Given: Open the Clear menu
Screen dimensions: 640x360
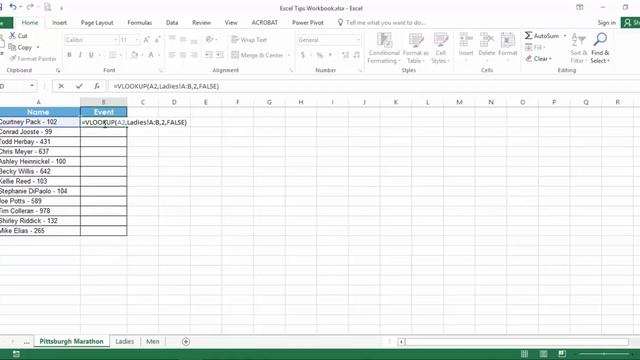Looking at the screenshot, I should click(538, 59).
